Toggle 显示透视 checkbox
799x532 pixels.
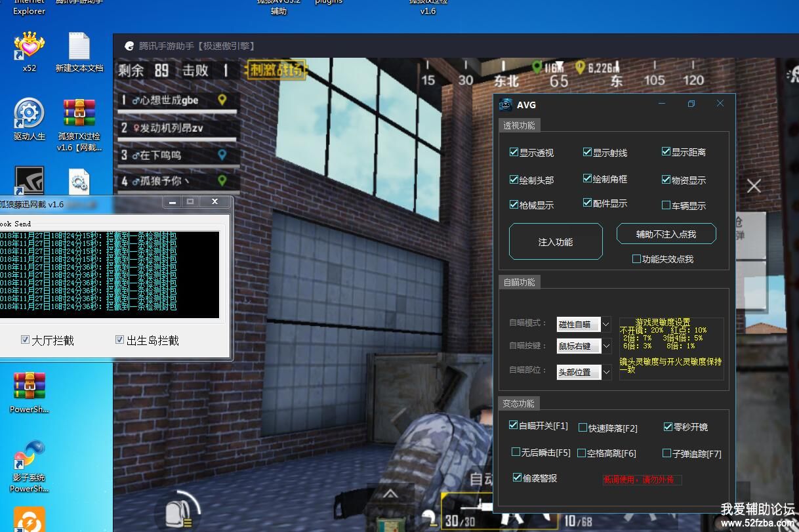(x=514, y=152)
